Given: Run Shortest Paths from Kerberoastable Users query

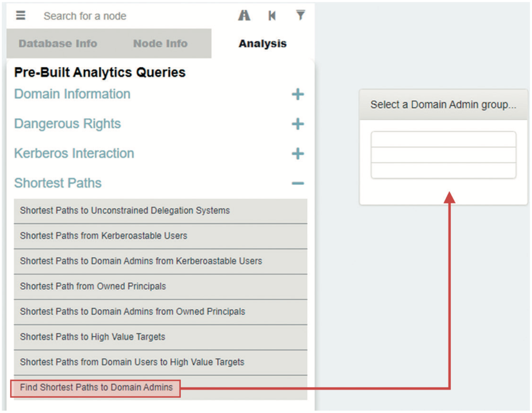Looking at the screenshot, I should (103, 236).
